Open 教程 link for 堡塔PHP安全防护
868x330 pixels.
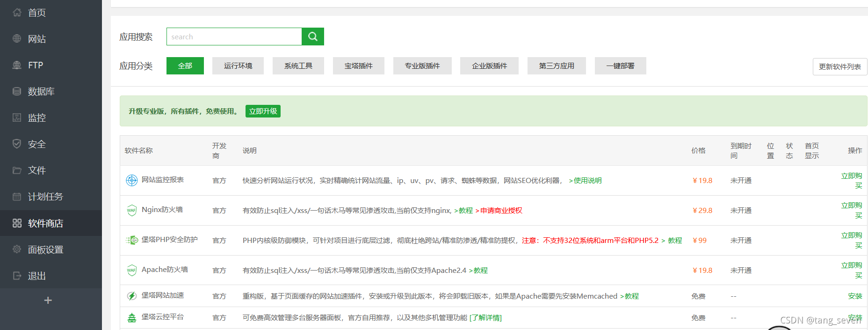tap(672, 241)
